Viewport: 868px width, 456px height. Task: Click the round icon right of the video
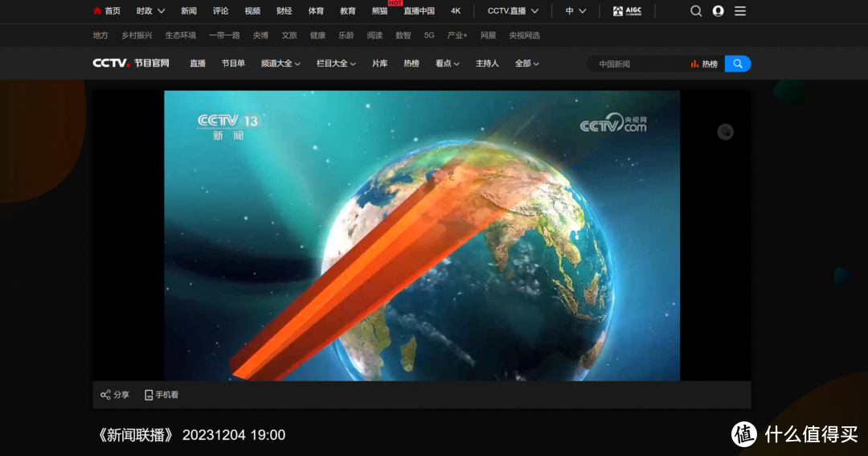[725, 132]
